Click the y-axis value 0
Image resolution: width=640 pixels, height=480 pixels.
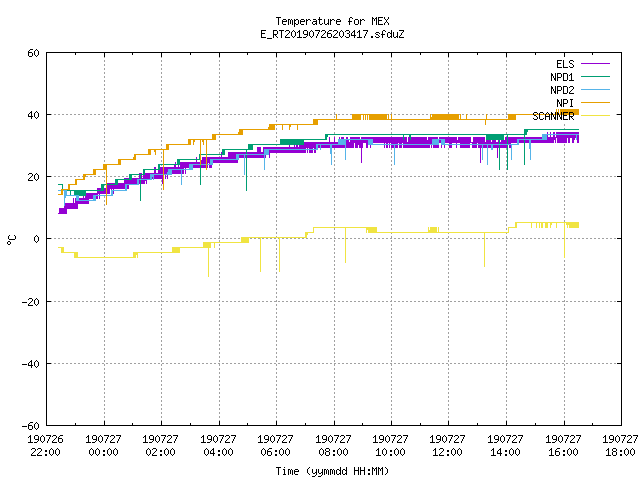(x=36, y=239)
